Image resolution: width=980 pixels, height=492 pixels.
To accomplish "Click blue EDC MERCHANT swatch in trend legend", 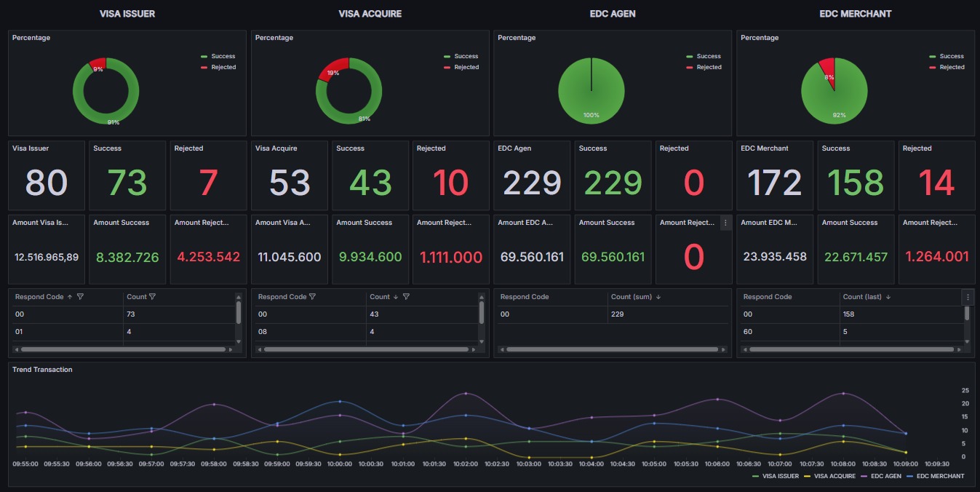I will 911,476.
